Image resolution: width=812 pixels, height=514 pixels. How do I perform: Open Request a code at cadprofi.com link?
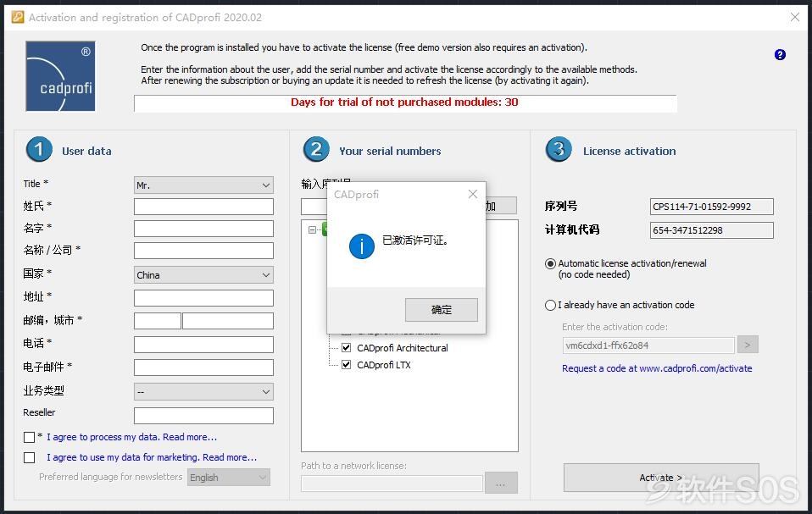pos(657,368)
